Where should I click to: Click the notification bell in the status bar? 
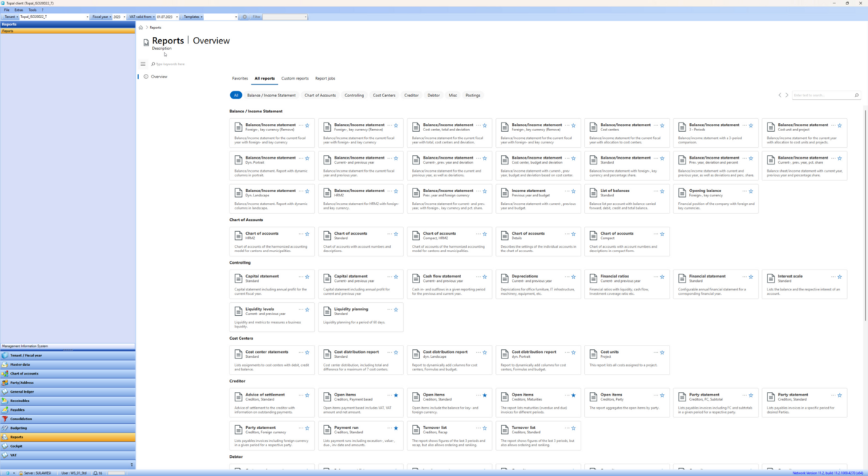click(x=96, y=472)
